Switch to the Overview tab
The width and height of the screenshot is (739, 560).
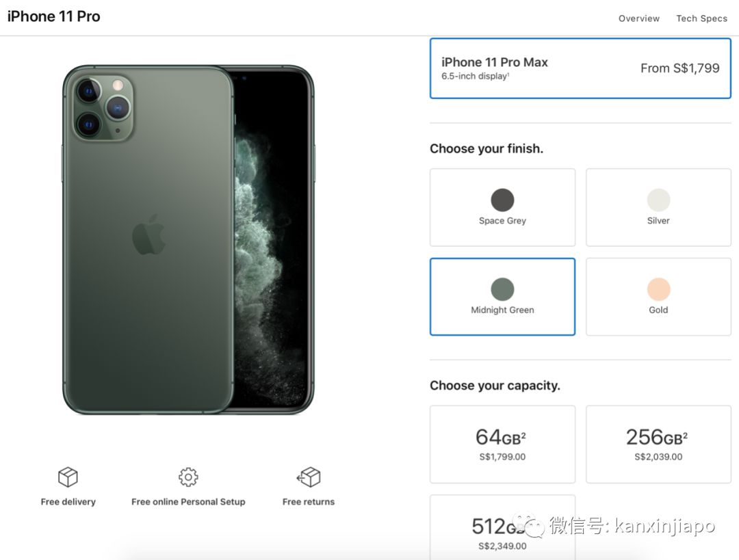pyautogui.click(x=638, y=18)
